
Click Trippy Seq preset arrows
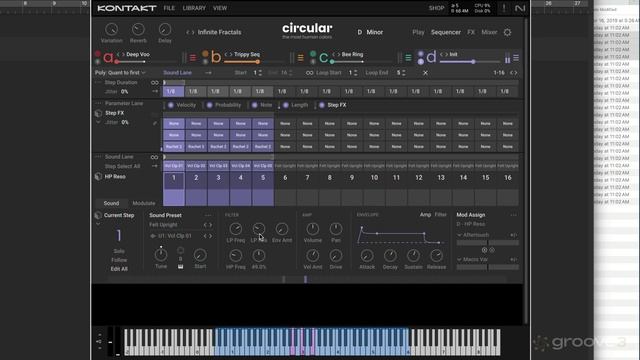(229, 54)
